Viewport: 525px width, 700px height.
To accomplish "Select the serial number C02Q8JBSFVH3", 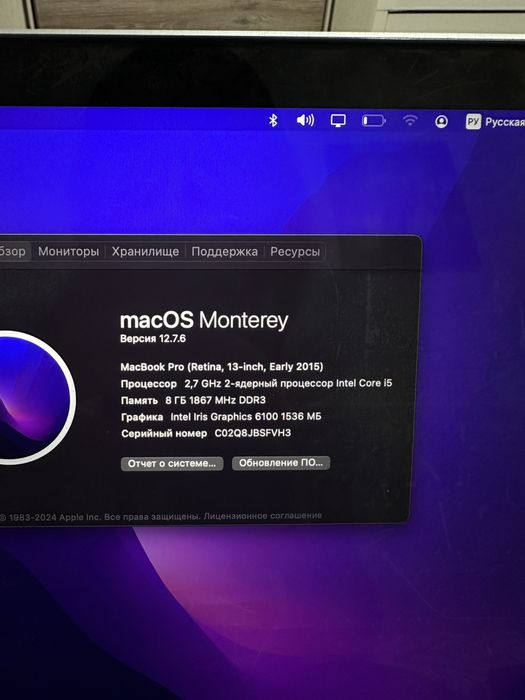I will 253,433.
